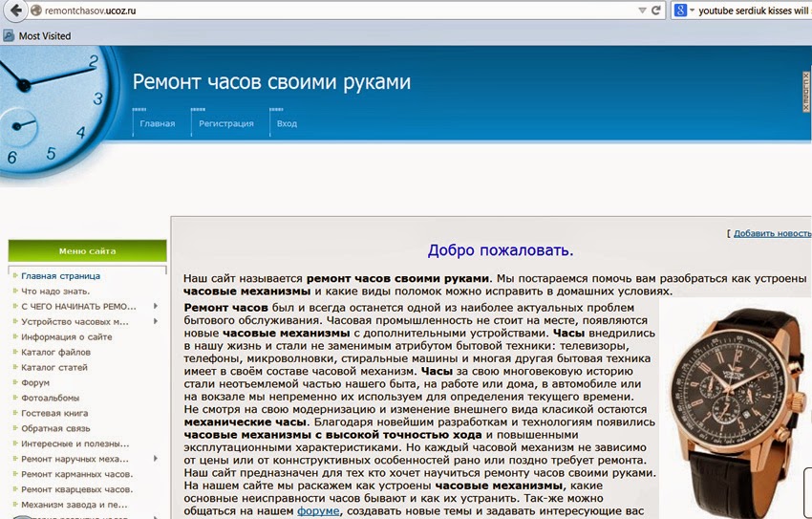Click the site title Ремонт часов своими руками

coord(271,82)
